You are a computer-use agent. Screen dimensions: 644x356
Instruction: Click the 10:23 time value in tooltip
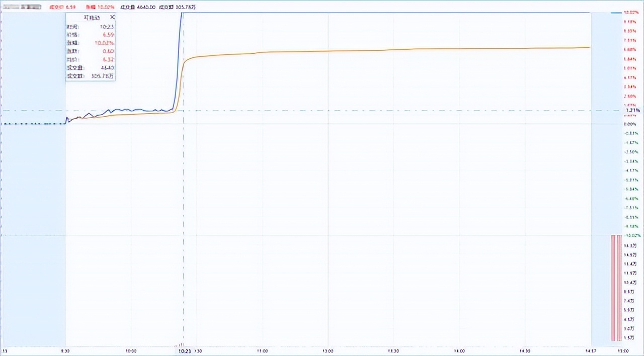(x=107, y=26)
